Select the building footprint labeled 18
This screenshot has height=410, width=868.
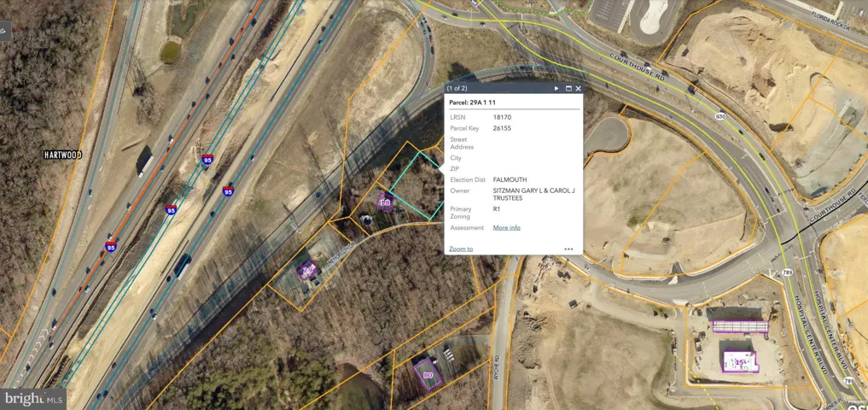385,202
